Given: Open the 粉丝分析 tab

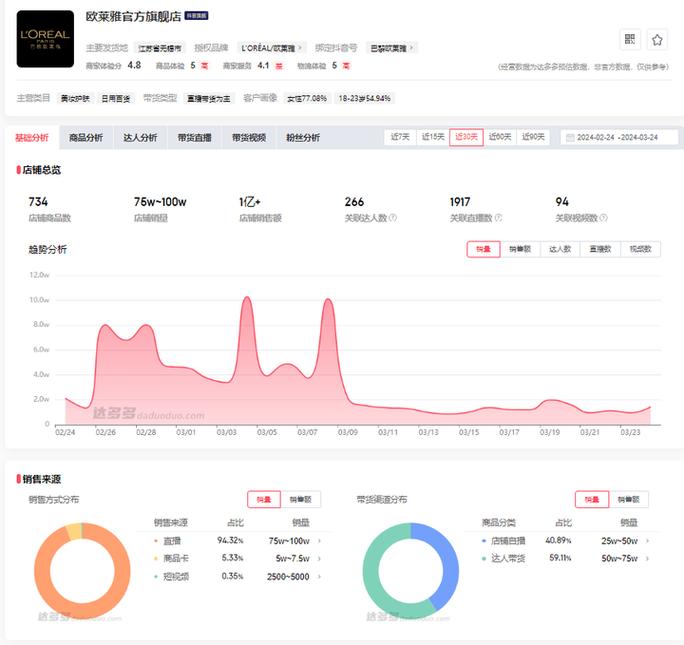Looking at the screenshot, I should [303, 137].
